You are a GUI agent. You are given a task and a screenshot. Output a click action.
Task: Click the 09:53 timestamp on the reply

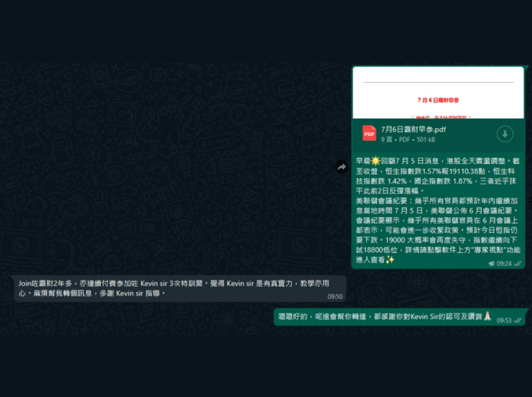coord(503,320)
